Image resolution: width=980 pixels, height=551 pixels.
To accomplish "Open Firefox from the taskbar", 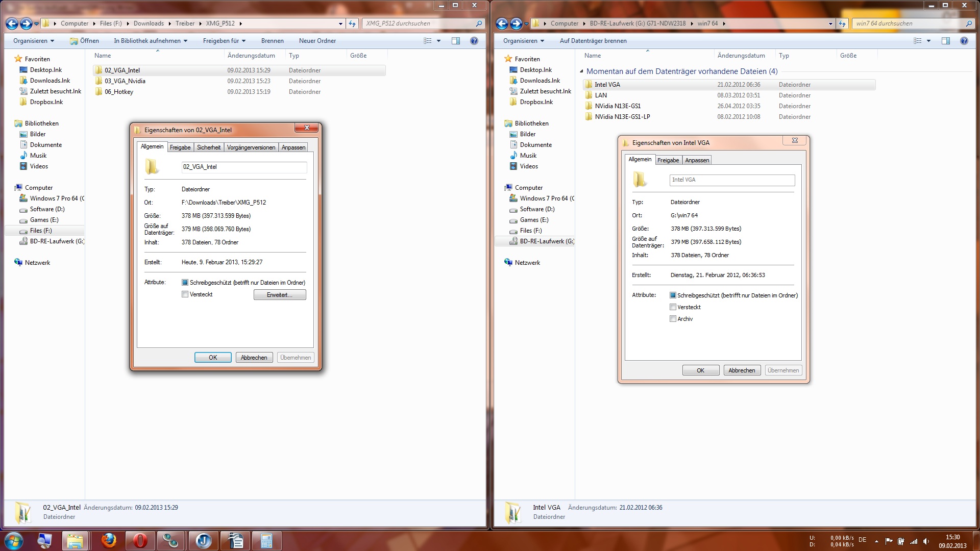I will tap(108, 540).
